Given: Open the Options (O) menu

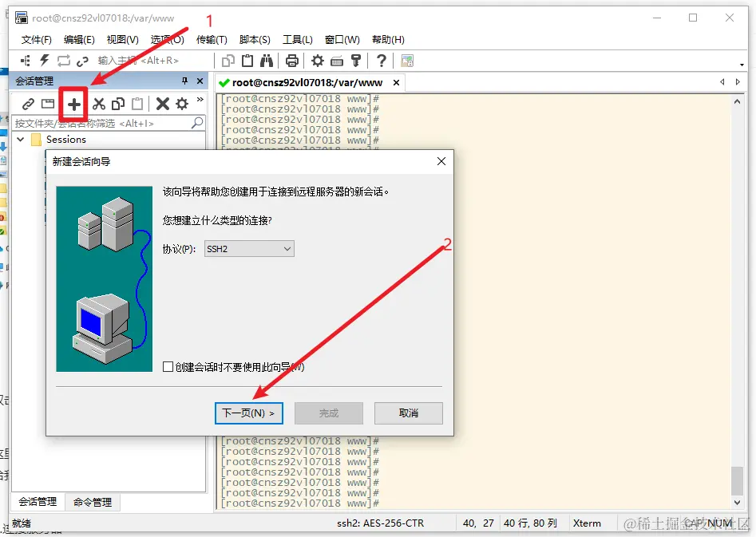Looking at the screenshot, I should pos(168,40).
